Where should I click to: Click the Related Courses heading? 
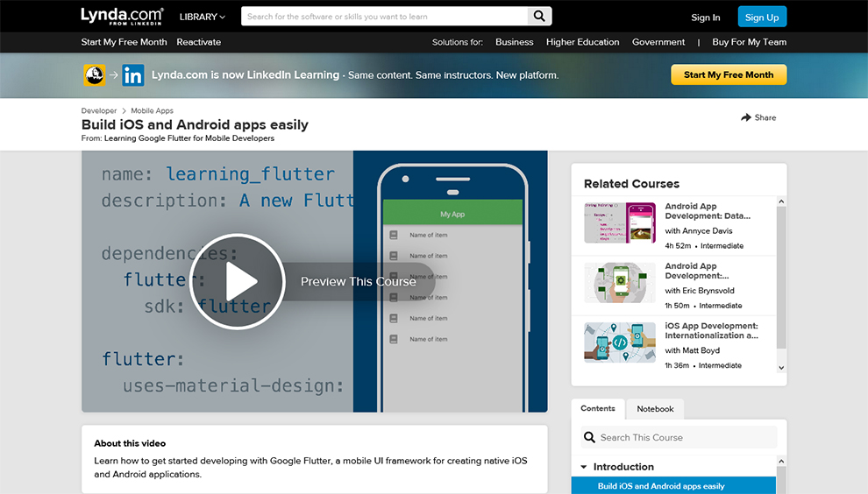pos(631,184)
